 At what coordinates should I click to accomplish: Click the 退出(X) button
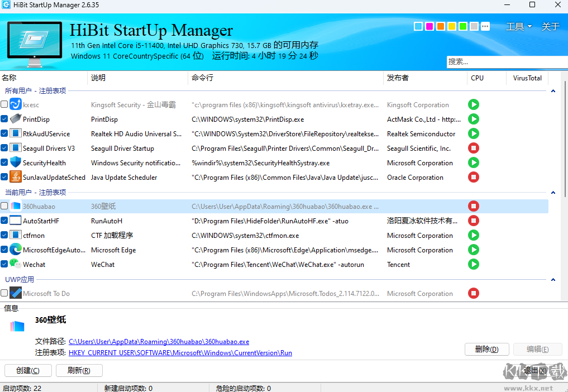point(534,371)
